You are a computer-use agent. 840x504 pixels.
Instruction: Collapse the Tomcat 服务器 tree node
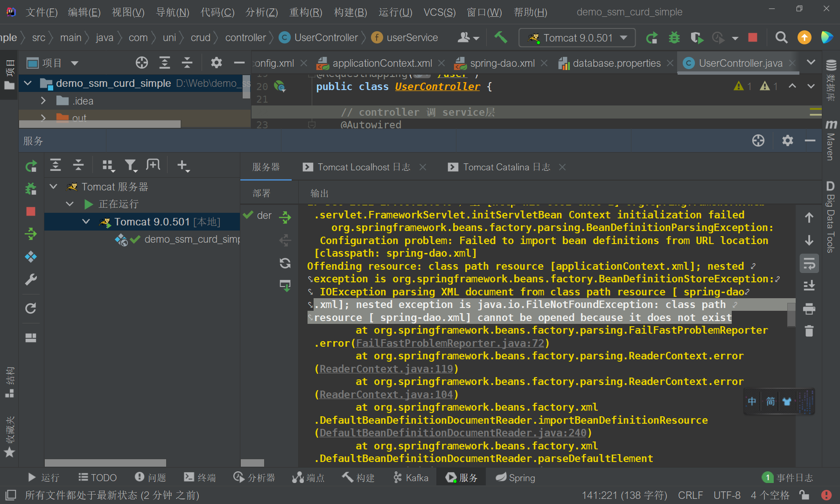[54, 187]
